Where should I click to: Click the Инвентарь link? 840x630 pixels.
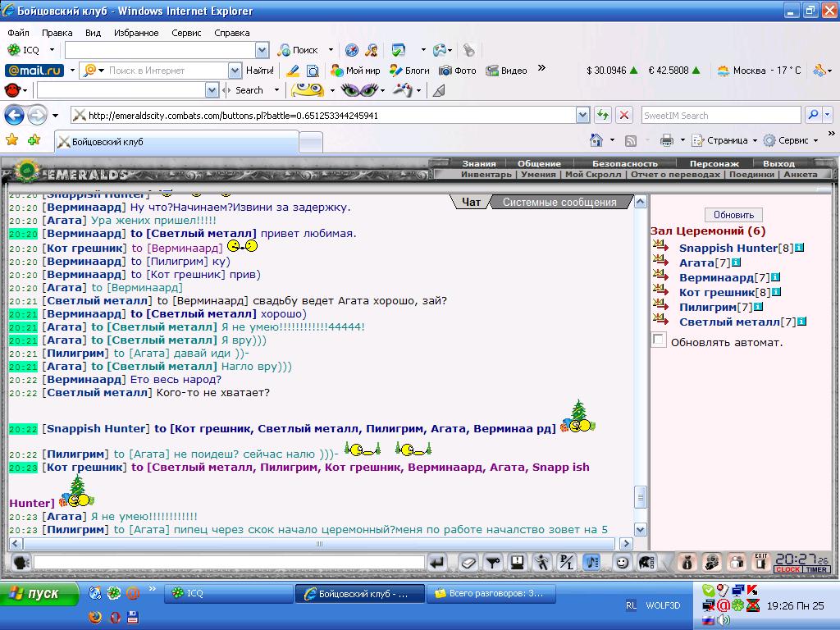point(486,174)
